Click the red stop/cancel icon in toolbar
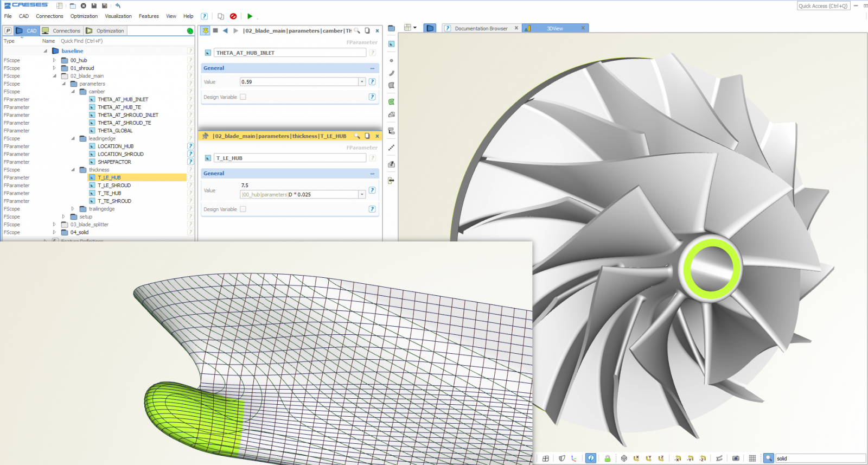The image size is (868, 465). [x=233, y=16]
